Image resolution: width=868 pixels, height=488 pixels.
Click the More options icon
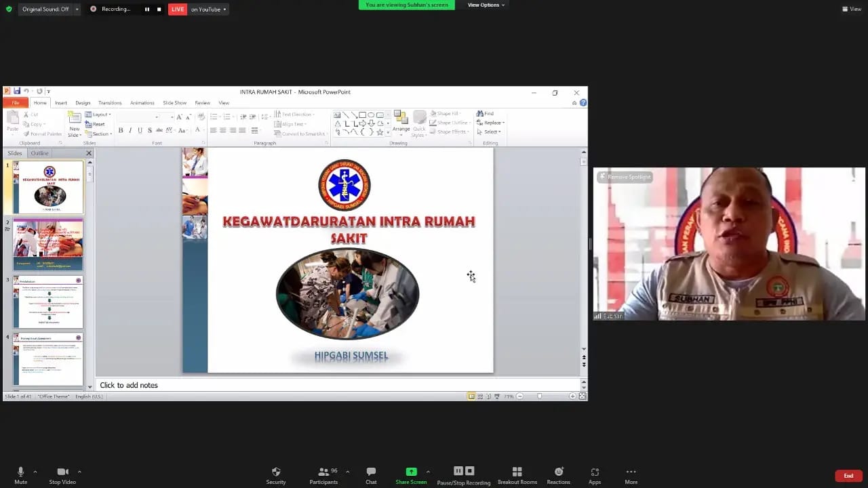(631, 472)
